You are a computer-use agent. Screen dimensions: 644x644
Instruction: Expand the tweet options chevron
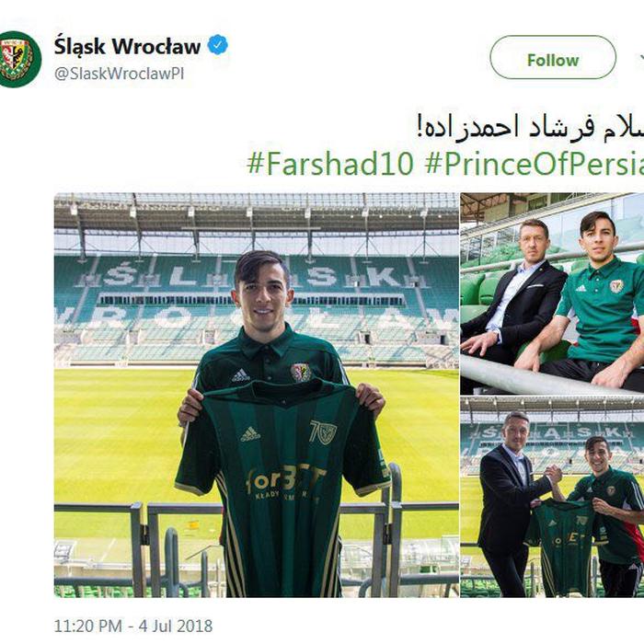[x=640, y=57]
